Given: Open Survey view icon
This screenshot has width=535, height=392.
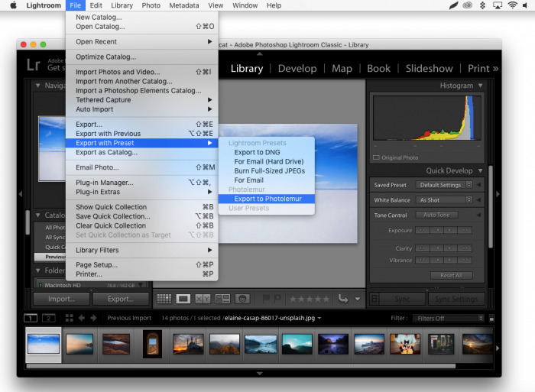Looking at the screenshot, I should point(222,299).
